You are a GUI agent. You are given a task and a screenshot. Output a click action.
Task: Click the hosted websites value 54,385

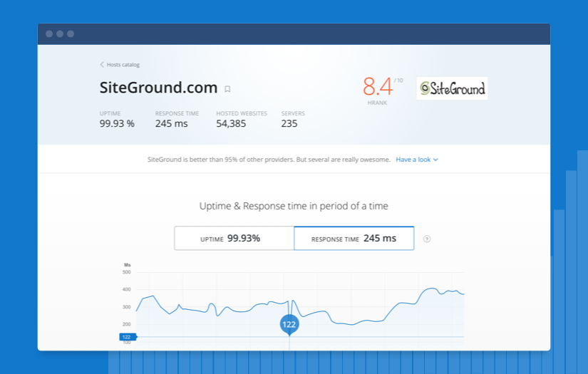[231, 124]
